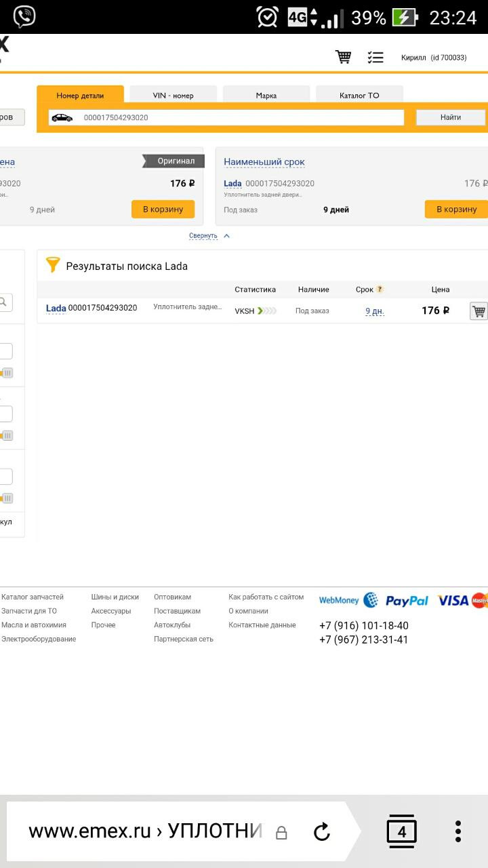
Task: Open Электрооборудование footer link
Action: (x=39, y=639)
